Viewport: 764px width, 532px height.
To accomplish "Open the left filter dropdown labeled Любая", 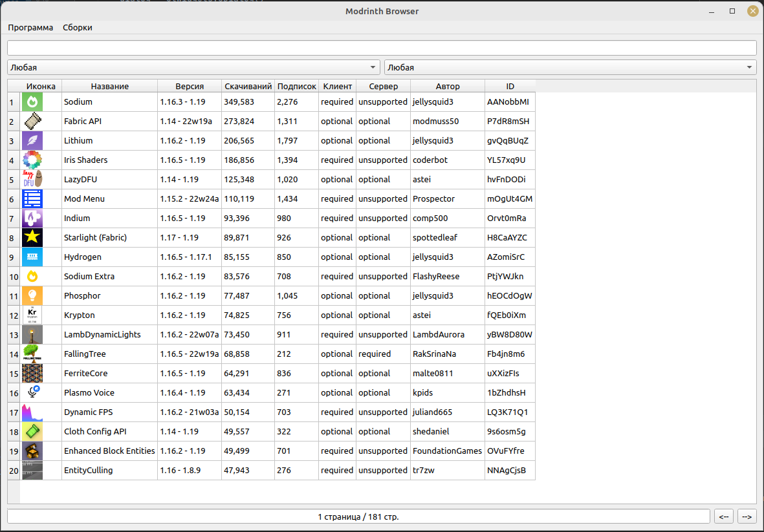I will pos(193,67).
